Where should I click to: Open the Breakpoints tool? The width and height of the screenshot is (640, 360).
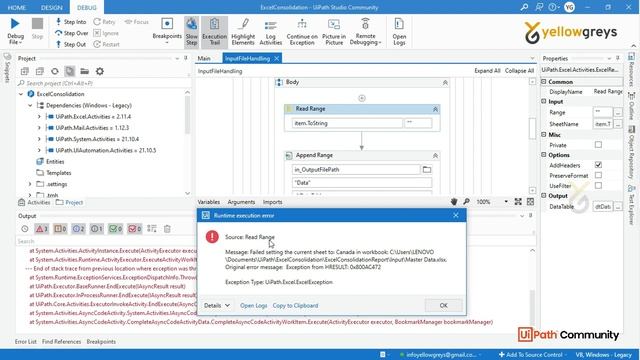(167, 30)
